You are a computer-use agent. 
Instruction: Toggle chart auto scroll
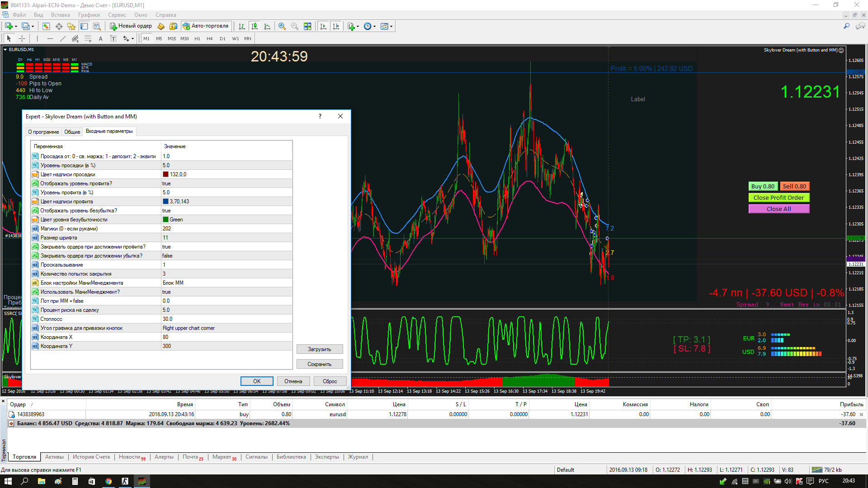coord(323,26)
